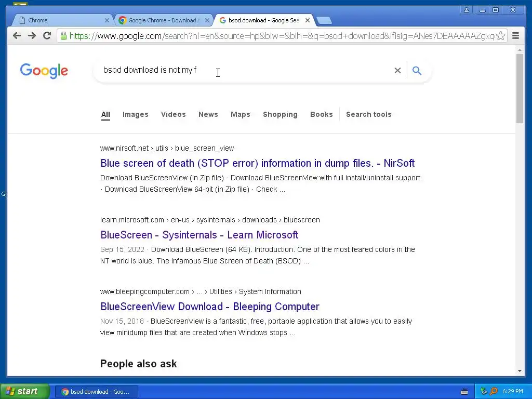Image resolution: width=532 pixels, height=399 pixels.
Task: Click the 'People also ask' heading
Action: point(138,364)
